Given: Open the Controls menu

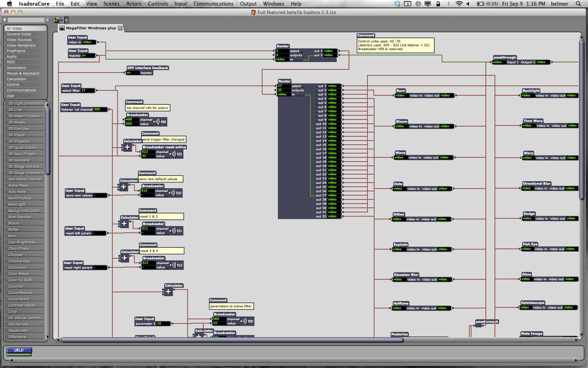Looking at the screenshot, I should (x=158, y=4).
